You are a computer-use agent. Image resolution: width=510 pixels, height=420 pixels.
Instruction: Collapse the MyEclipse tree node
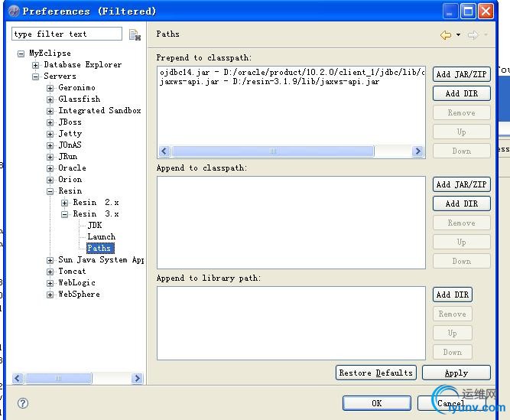(x=21, y=54)
